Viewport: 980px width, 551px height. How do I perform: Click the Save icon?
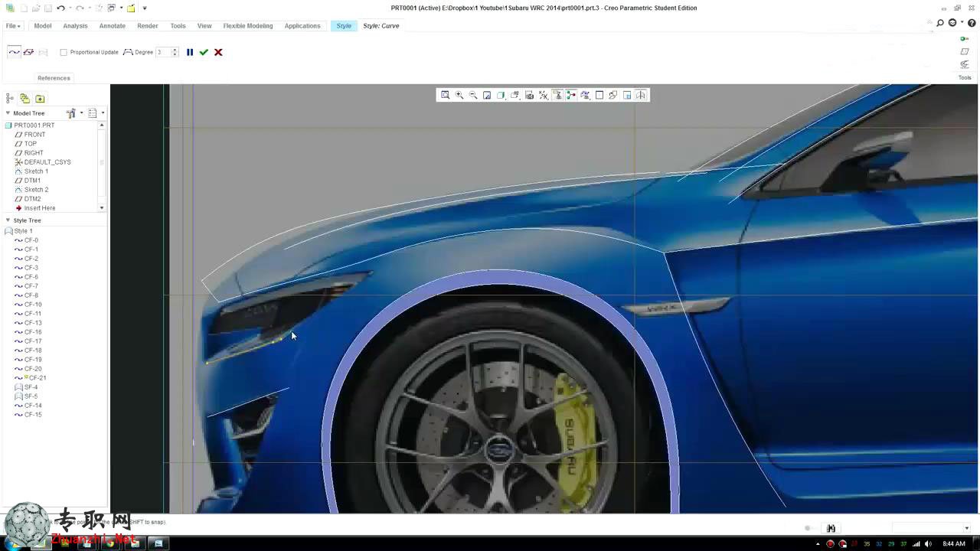(47, 8)
